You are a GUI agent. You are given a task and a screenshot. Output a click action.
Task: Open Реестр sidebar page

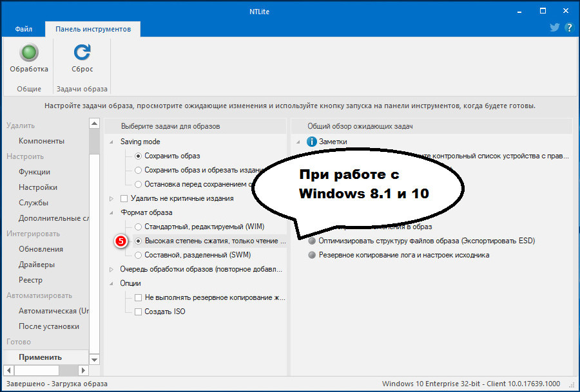tap(30, 280)
